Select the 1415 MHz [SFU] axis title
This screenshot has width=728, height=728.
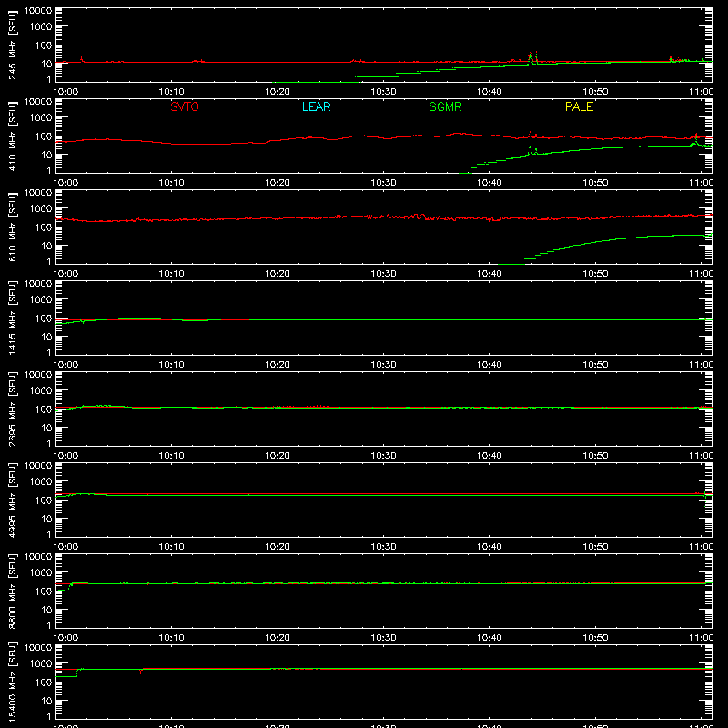click(13, 318)
